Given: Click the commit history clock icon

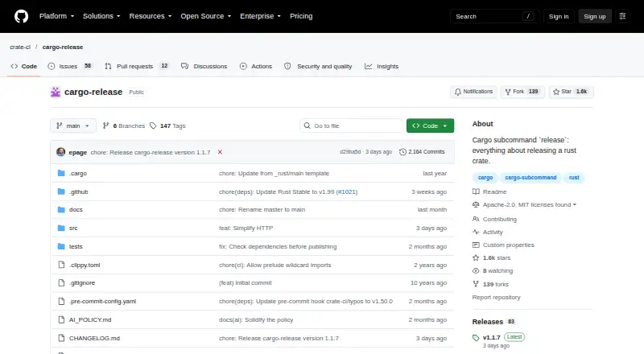Looking at the screenshot, I should point(403,152).
